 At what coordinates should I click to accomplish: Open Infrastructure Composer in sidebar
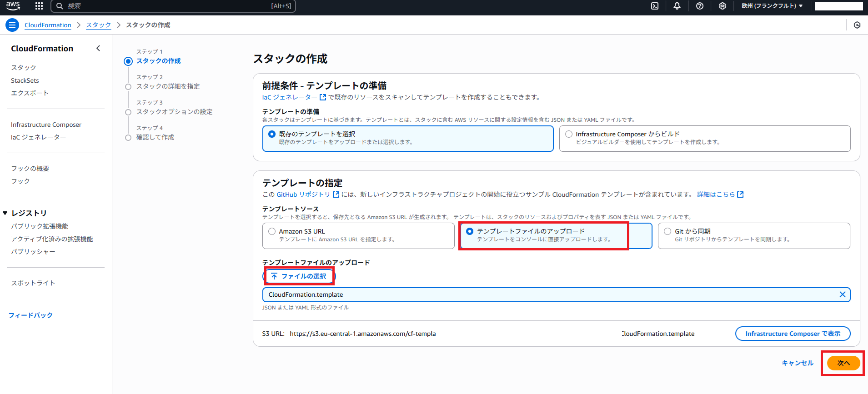click(46, 125)
